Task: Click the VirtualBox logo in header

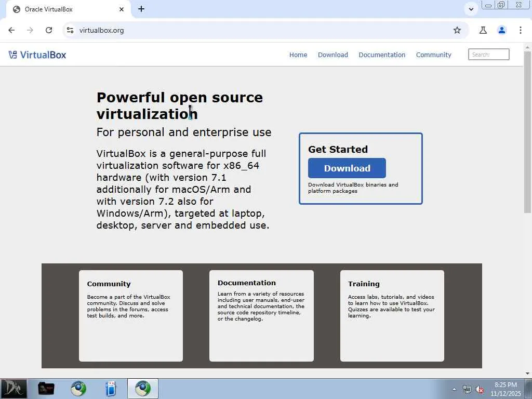Action: click(x=37, y=55)
